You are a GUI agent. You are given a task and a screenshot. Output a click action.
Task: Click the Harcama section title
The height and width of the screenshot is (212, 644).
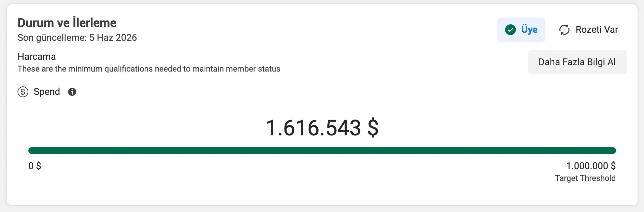coord(37,56)
